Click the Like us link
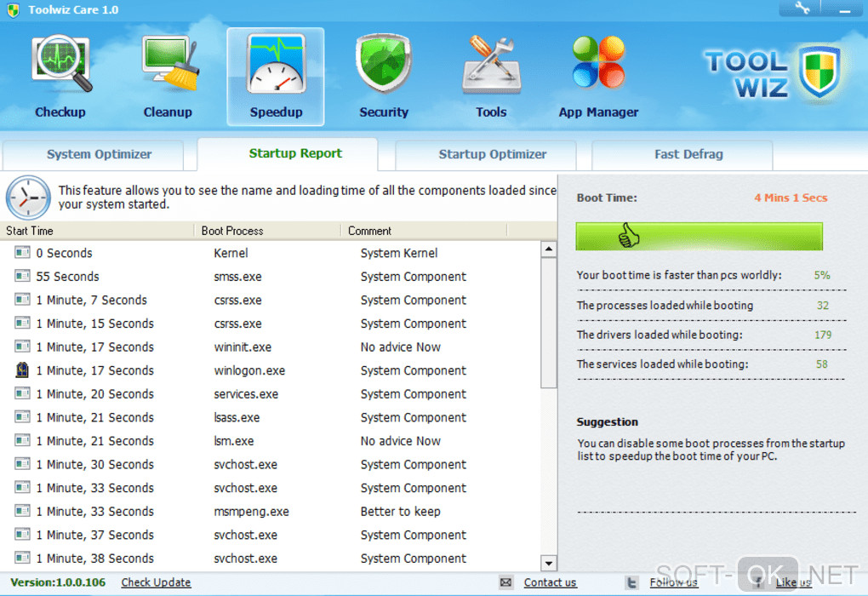 click(x=793, y=582)
